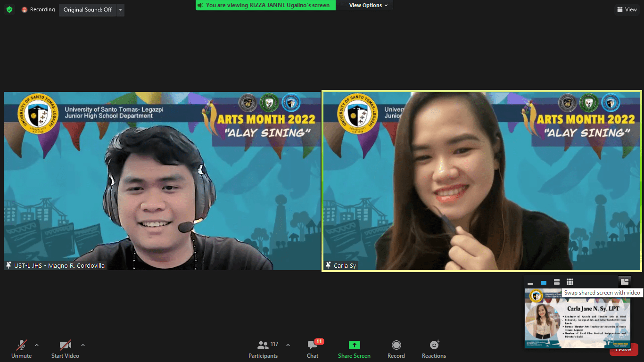
Task: Swap shared screen with video
Action: [625, 281]
